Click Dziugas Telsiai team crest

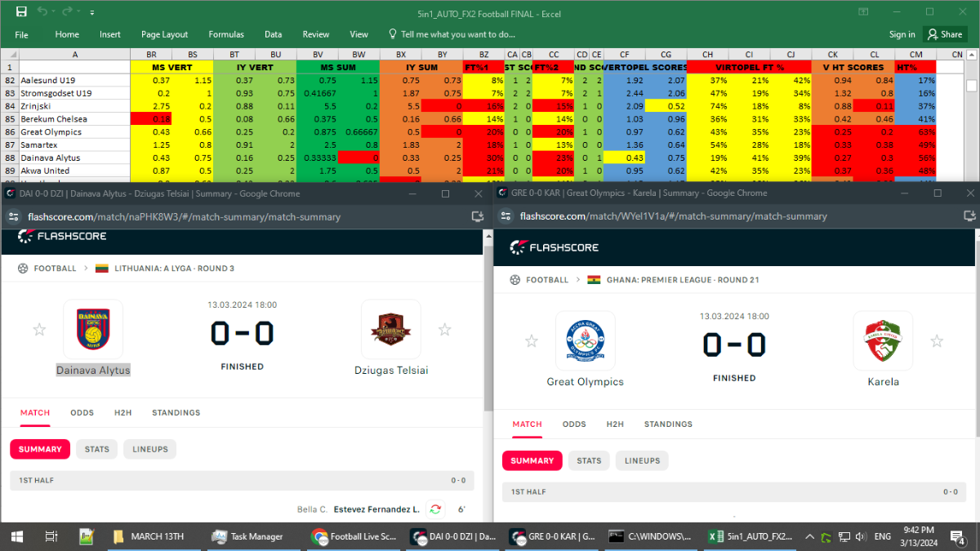[x=391, y=330]
